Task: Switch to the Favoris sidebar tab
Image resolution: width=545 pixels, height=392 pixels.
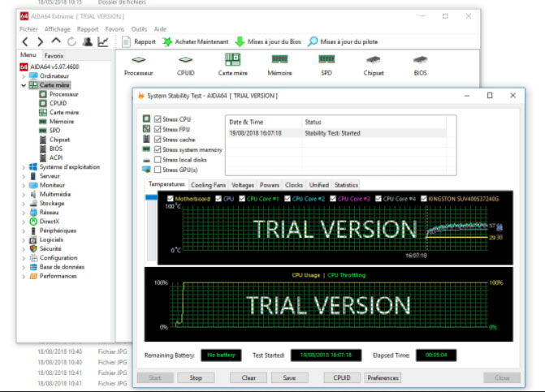Action: [x=54, y=55]
